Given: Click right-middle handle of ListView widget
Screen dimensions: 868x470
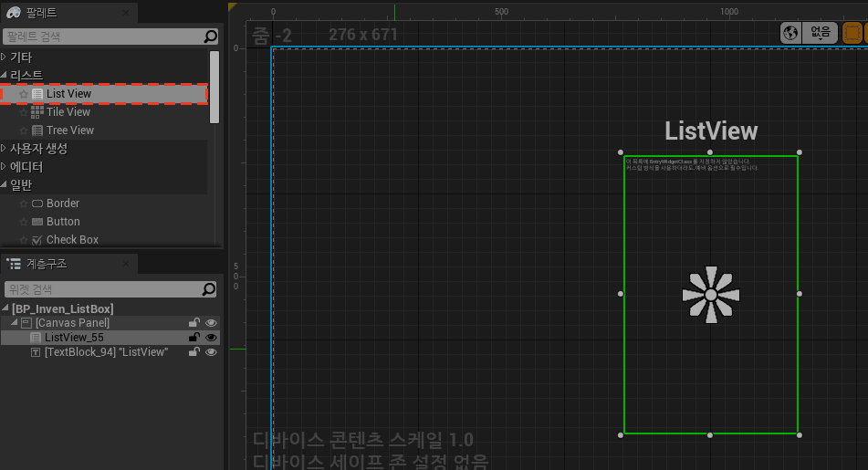Looking at the screenshot, I should [800, 294].
